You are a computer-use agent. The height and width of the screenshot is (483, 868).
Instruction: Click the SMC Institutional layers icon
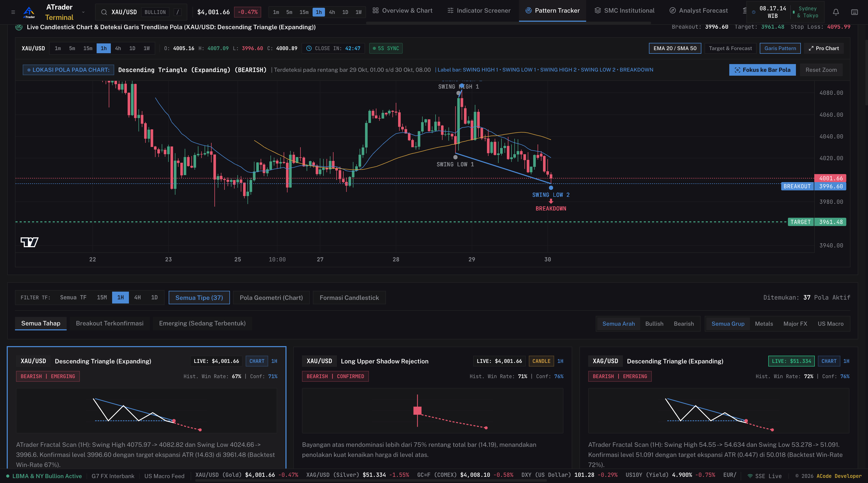click(598, 10)
